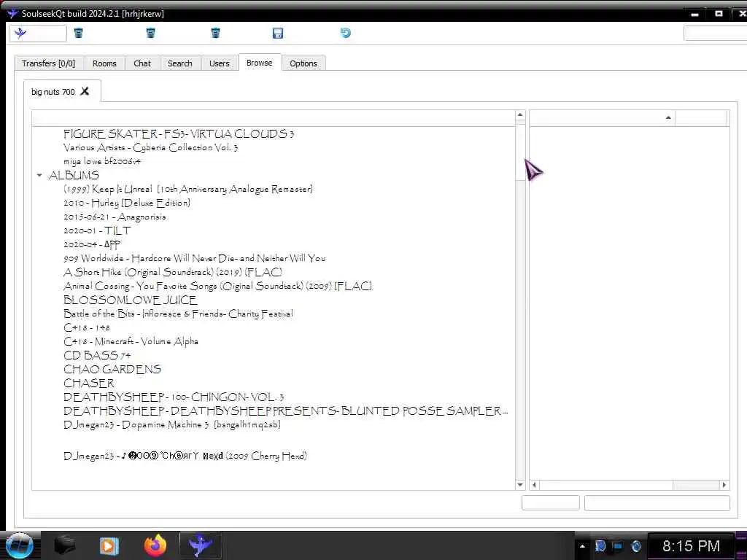Open the Options tab
747x560 pixels.
click(303, 63)
